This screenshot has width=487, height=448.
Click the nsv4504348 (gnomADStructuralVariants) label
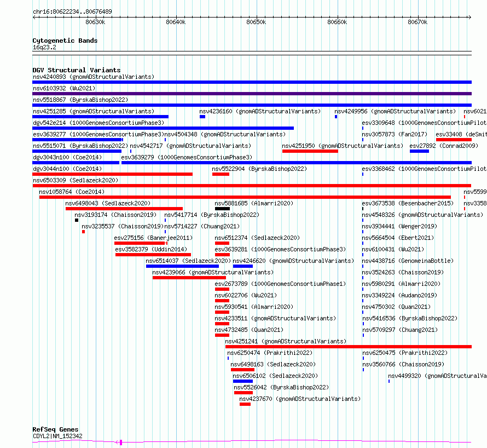tap(225, 134)
